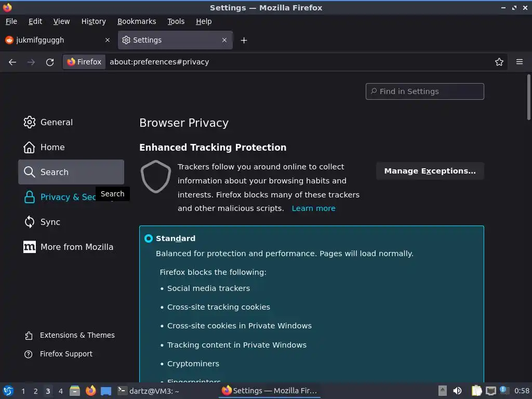Open the File menu
Viewport: 532px width, 399px height.
(11, 21)
